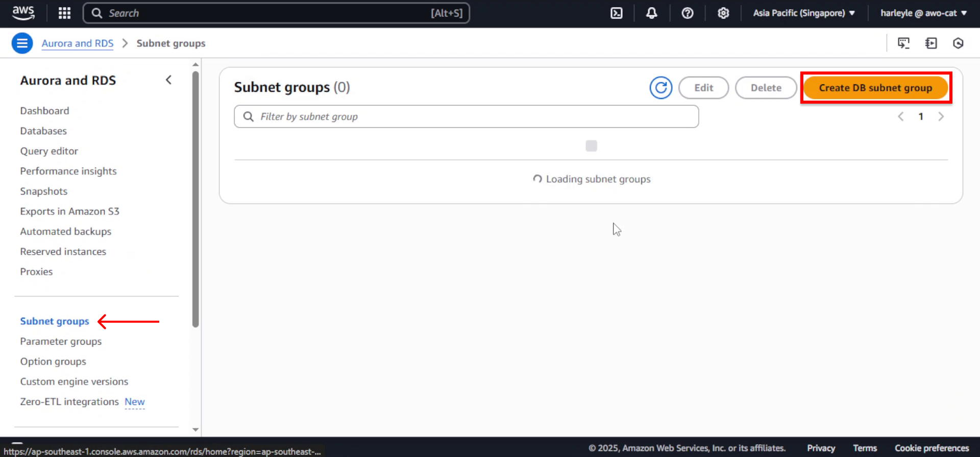Open the Asia Pacific (Singapore) region dropdown
The height and width of the screenshot is (457, 980).
(804, 13)
